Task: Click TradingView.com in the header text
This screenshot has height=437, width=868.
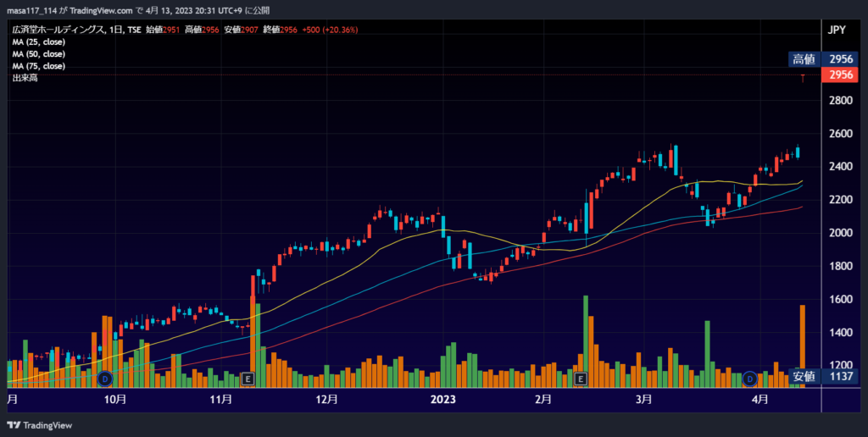Action: [102, 11]
